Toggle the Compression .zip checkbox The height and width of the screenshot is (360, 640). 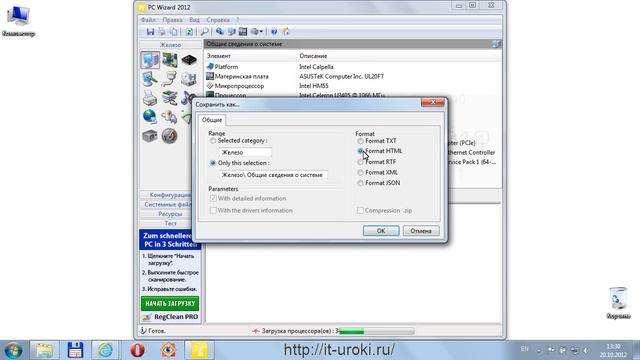coord(360,211)
